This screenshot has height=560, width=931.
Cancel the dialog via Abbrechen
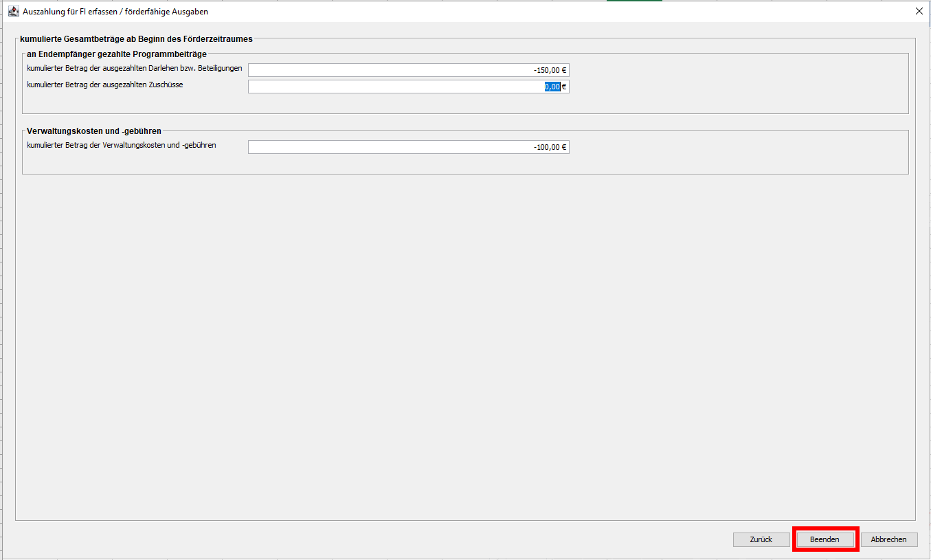pyautogui.click(x=888, y=539)
